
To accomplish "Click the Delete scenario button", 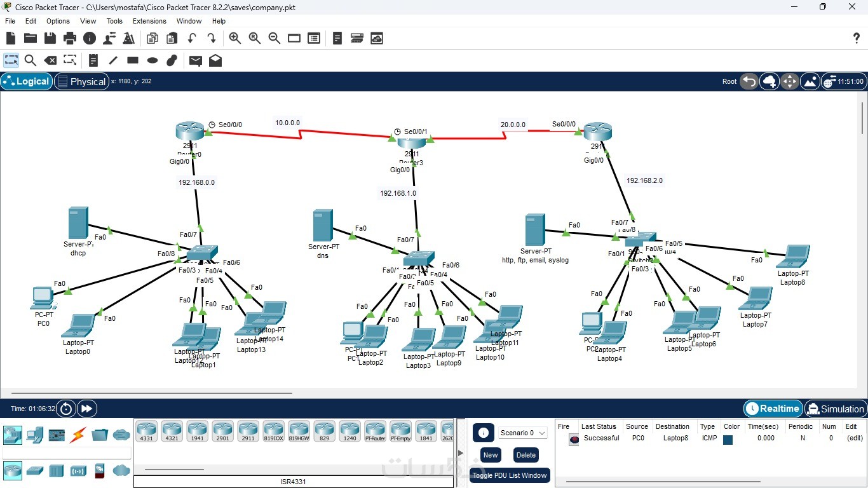I will pyautogui.click(x=526, y=455).
